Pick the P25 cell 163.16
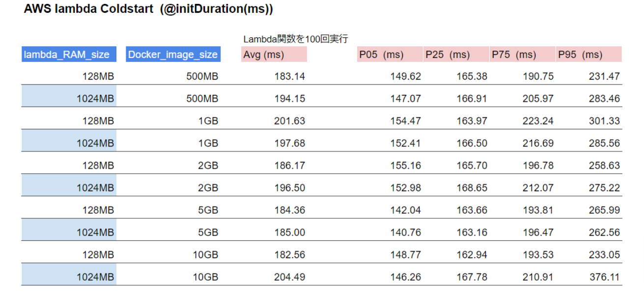644x295 pixels. (472, 233)
